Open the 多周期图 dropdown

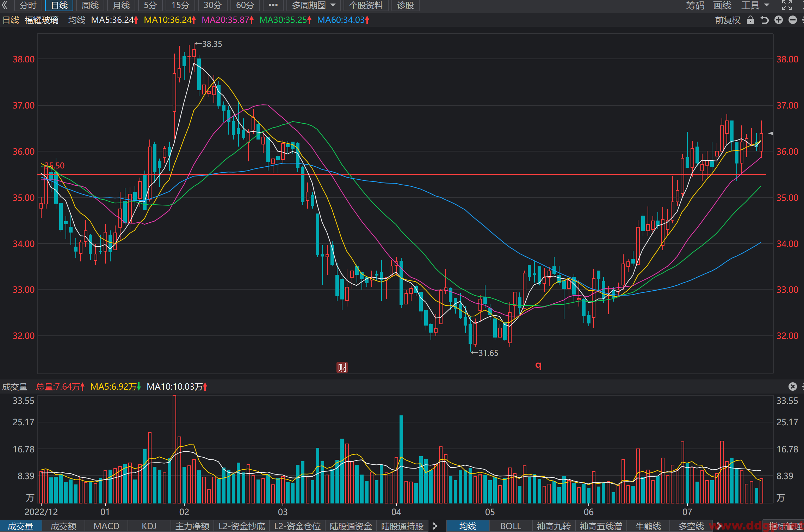(313, 5)
